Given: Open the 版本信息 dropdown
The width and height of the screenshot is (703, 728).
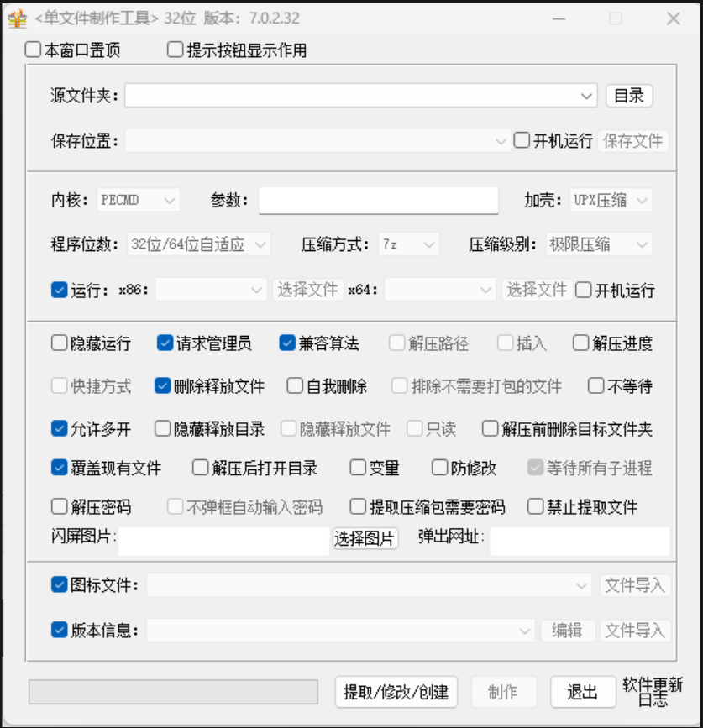Looking at the screenshot, I should point(341,631).
